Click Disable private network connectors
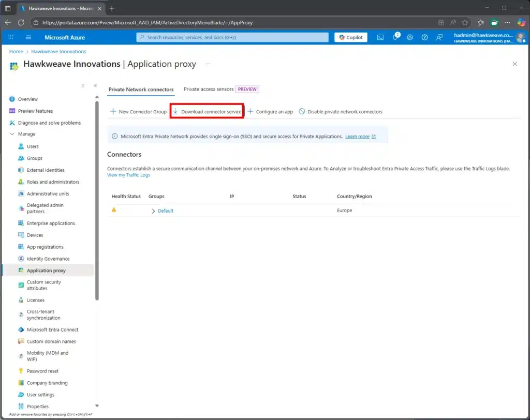 (341, 112)
